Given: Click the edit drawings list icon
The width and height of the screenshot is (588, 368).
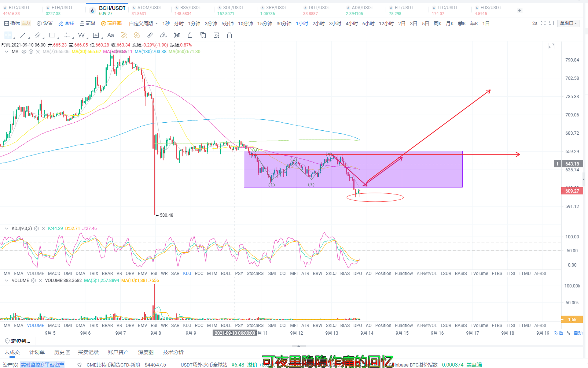Looking at the screenshot, I should coord(216,35).
